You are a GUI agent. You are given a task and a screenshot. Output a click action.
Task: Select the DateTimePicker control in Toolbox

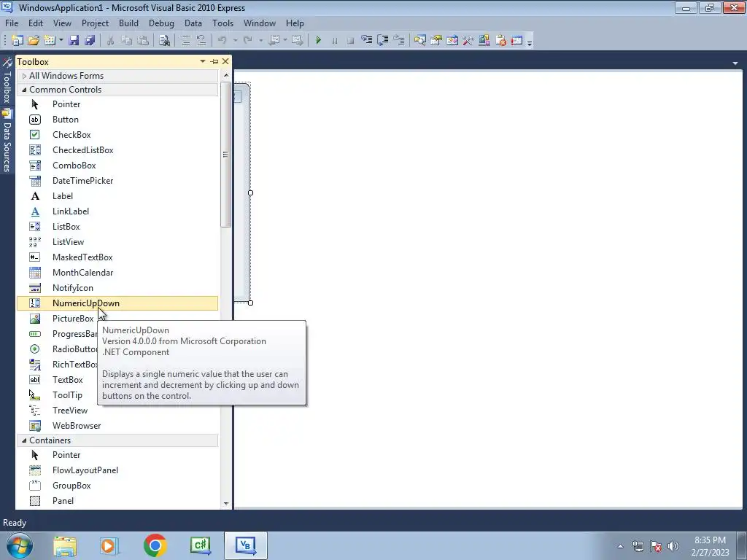(x=117, y=181)
